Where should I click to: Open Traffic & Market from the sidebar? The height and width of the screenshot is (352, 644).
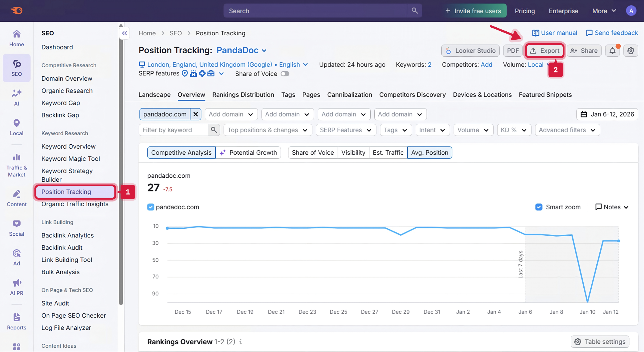point(17,164)
